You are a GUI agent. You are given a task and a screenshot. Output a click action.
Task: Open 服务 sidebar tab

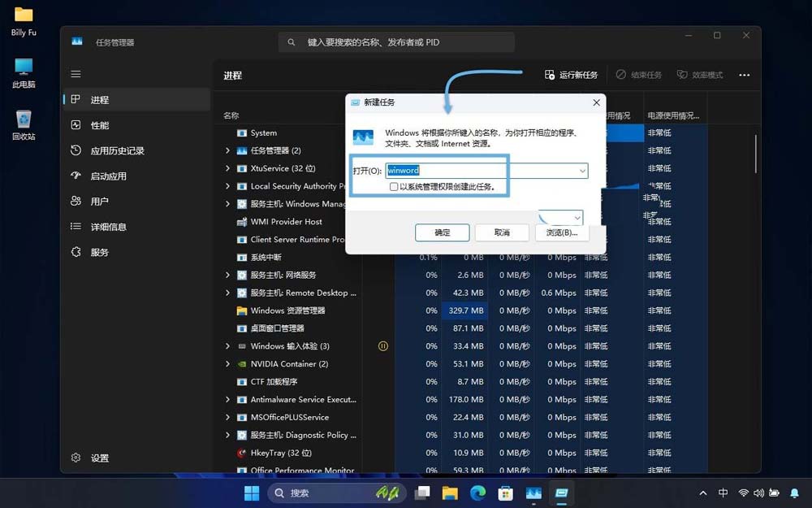(x=137, y=252)
